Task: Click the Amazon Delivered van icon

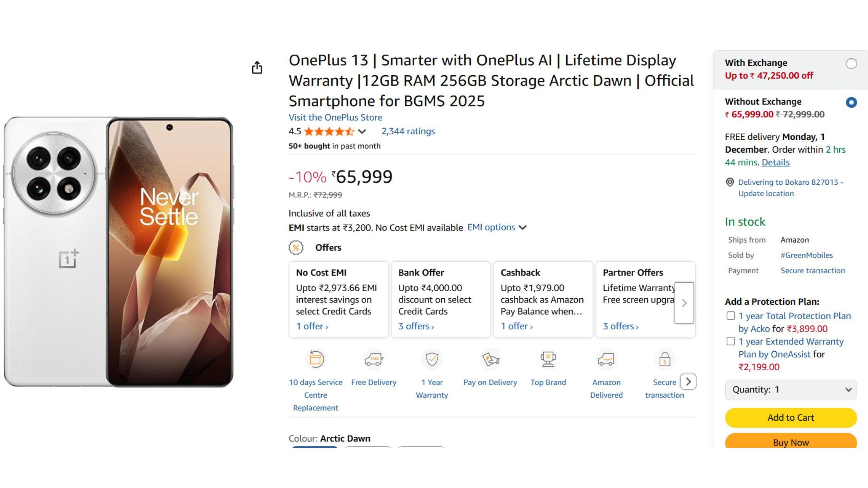Action: pos(606,359)
